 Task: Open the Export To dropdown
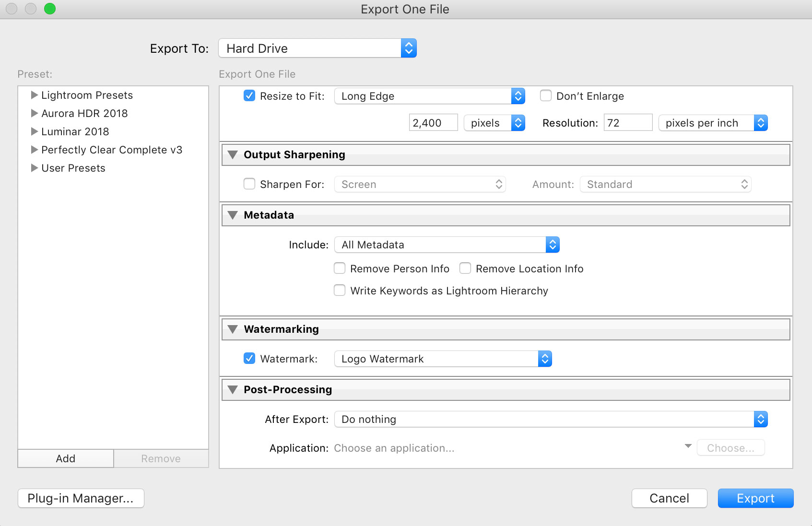click(x=317, y=48)
